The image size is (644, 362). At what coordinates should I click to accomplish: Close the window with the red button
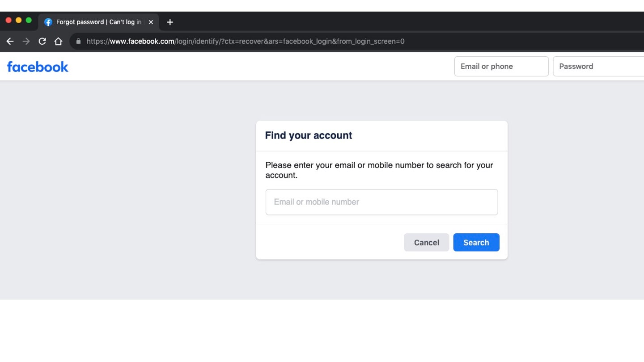click(8, 20)
